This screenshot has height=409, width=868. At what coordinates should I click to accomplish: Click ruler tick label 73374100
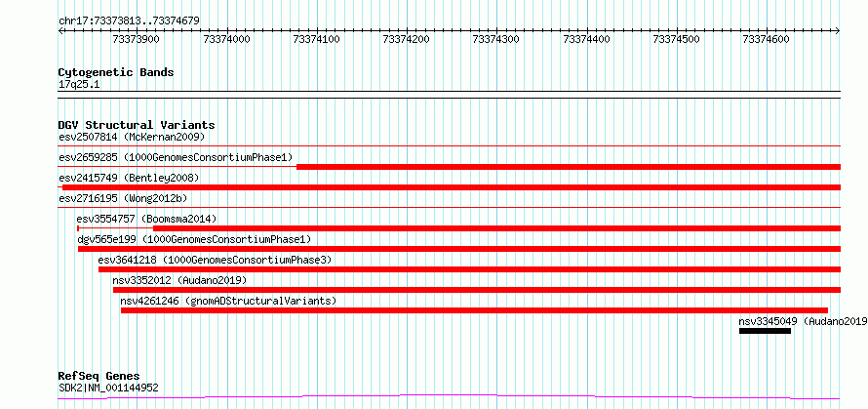pos(317,39)
